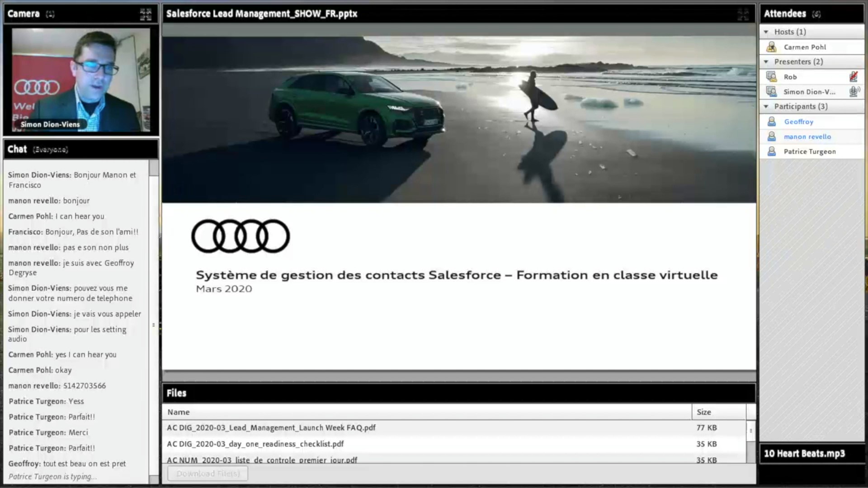Click manon revello's participant icon

[772, 136]
